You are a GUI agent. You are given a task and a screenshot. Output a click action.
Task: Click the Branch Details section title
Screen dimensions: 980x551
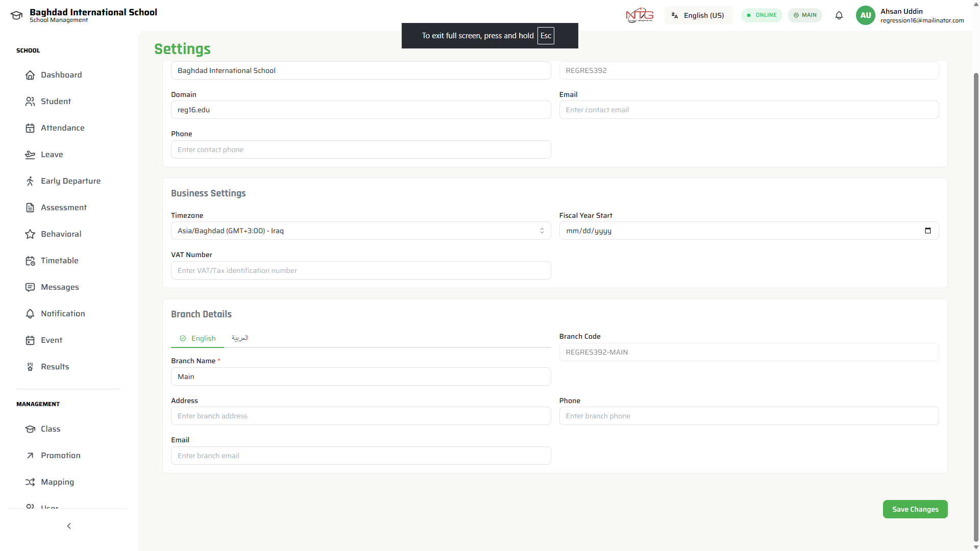(201, 314)
